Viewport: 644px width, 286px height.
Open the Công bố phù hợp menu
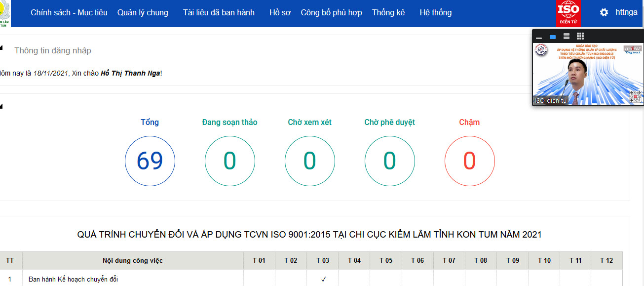click(x=331, y=13)
